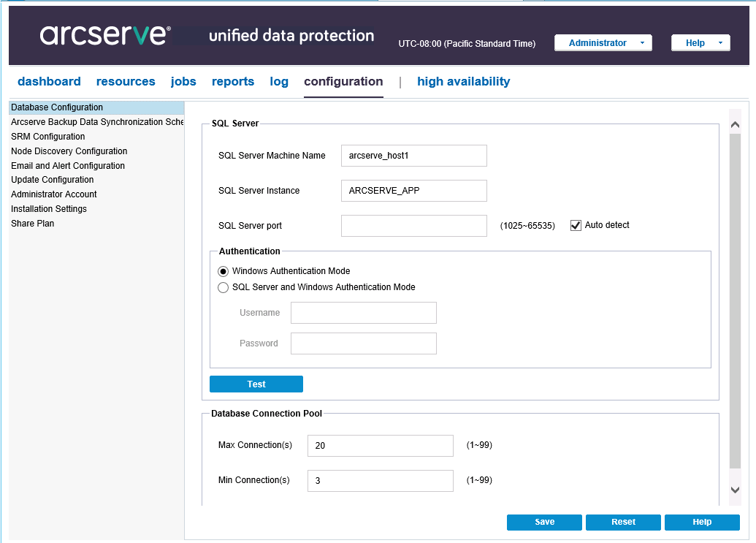Open Email and Alert Configuration
This screenshot has width=756, height=543.
[x=96, y=165]
